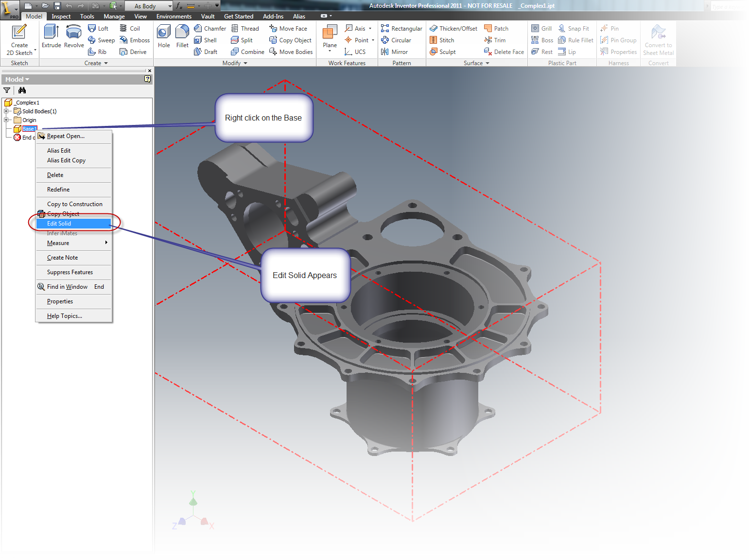The width and height of the screenshot is (749, 560).
Task: Pick the Derive tool
Action: 133,52
